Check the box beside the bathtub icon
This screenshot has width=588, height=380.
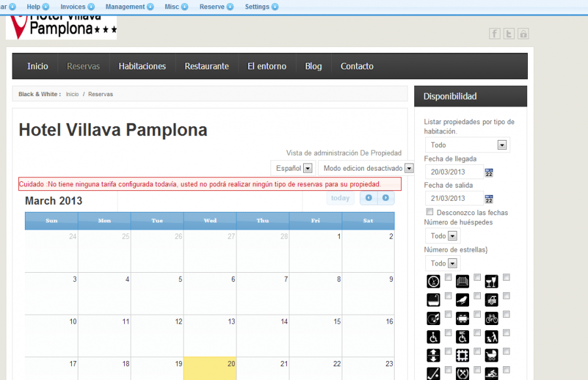[x=448, y=296]
